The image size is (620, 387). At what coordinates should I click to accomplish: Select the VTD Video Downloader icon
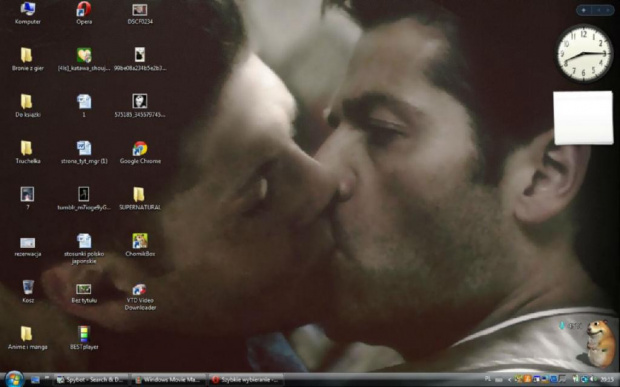(140, 297)
